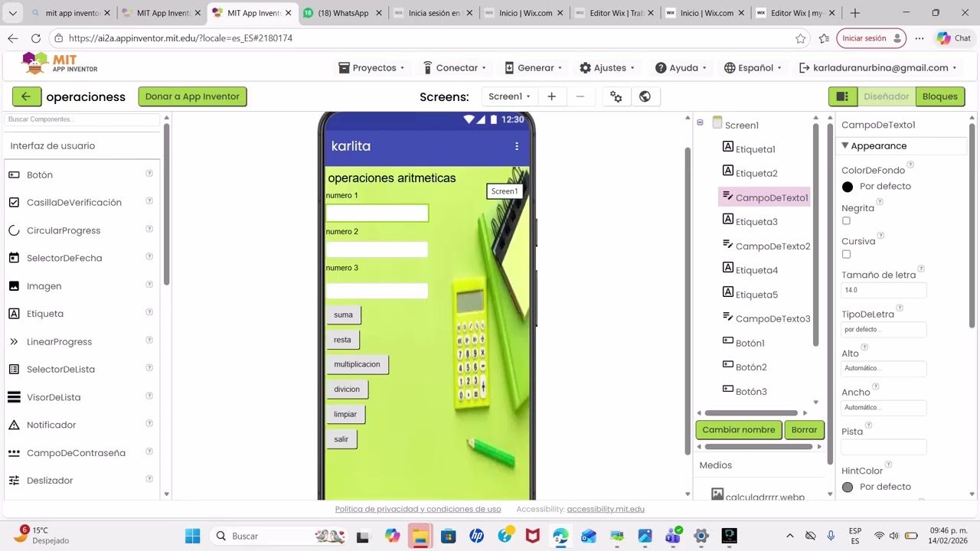This screenshot has width=980, height=551.
Task: Open the HP app in the taskbar
Action: click(x=476, y=536)
